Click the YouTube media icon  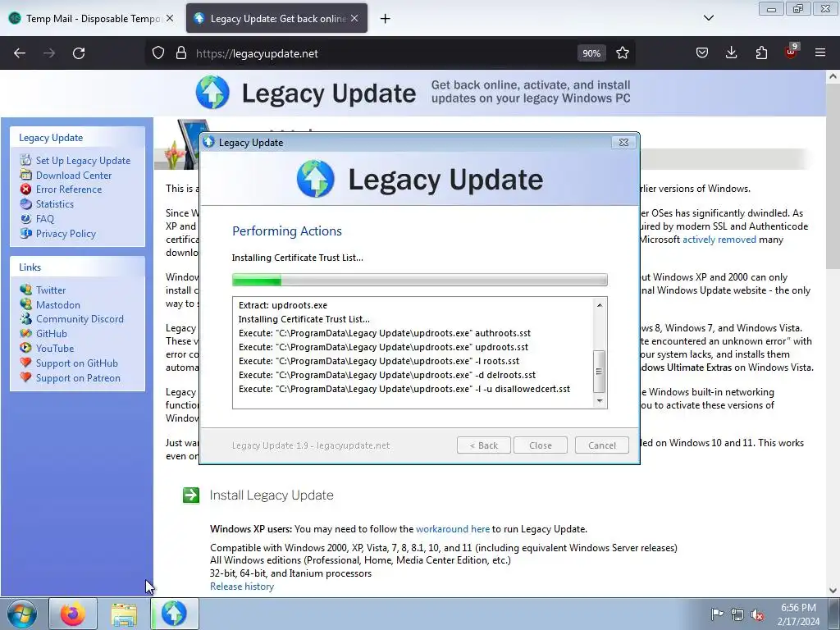pos(25,348)
